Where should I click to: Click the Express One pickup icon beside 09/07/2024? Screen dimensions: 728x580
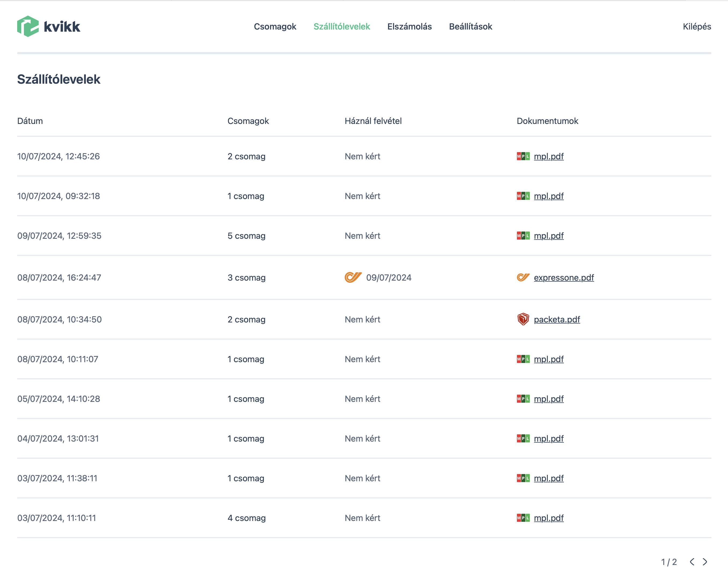(x=353, y=277)
